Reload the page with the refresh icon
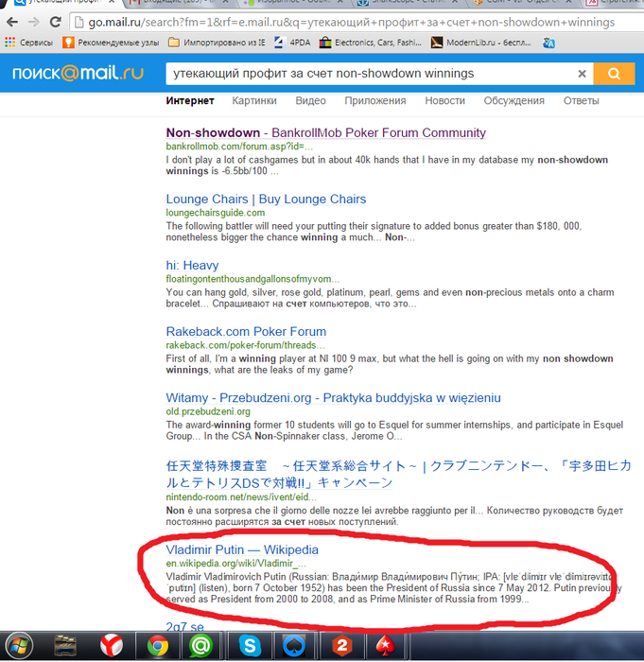The image size is (644, 662). coord(55,22)
